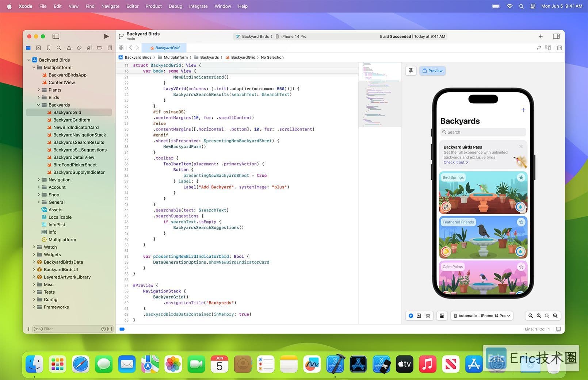Collapse the Multiplatform folder
Screen dimensions: 588x380
pos(34,68)
